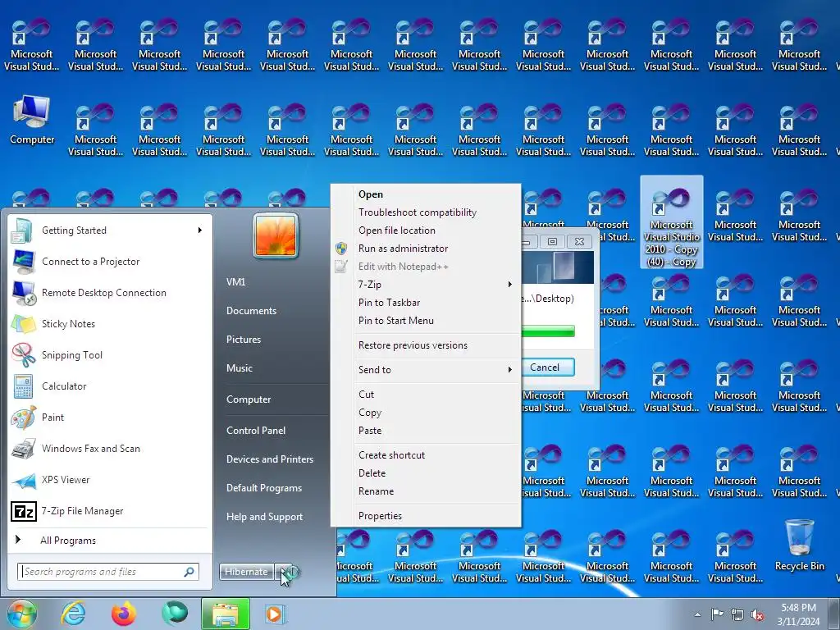The width and height of the screenshot is (840, 630).
Task: Click the green copy progress bar
Action: (x=547, y=331)
